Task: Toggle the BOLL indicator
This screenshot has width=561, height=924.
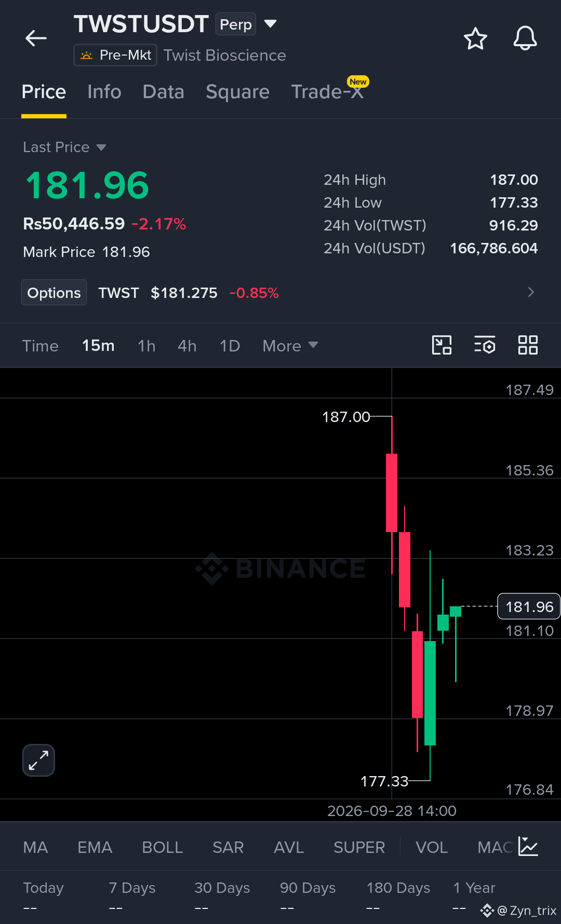Action: point(162,847)
